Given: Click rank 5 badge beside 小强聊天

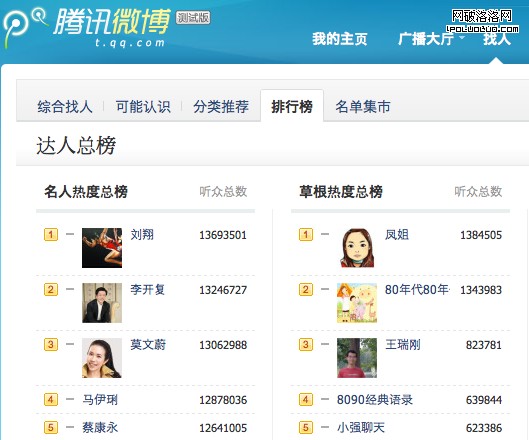Looking at the screenshot, I should [306, 428].
